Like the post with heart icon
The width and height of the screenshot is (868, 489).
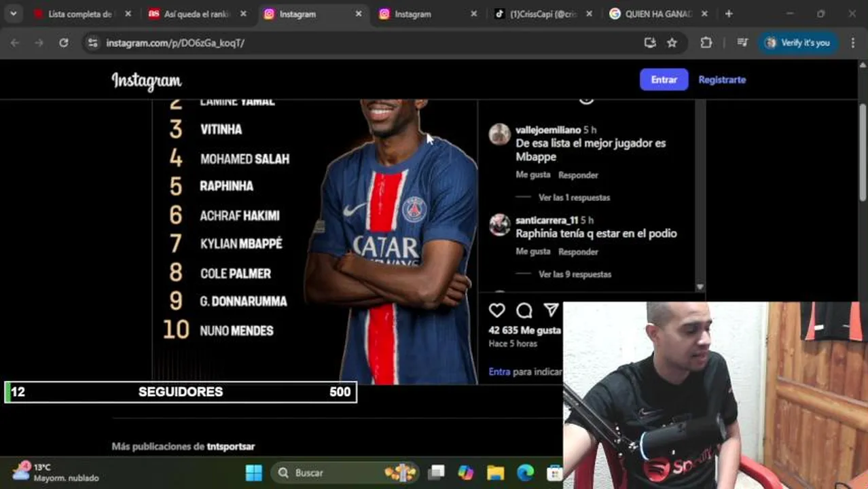(x=497, y=310)
